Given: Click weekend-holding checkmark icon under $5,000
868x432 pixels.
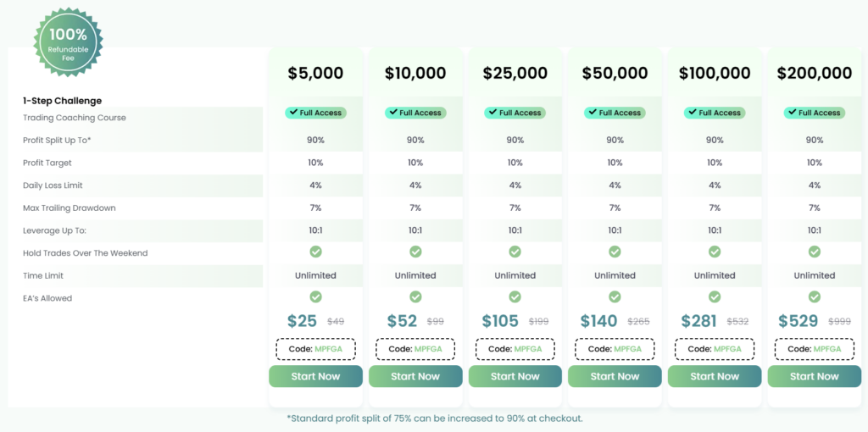Looking at the screenshot, I should pos(315,252).
